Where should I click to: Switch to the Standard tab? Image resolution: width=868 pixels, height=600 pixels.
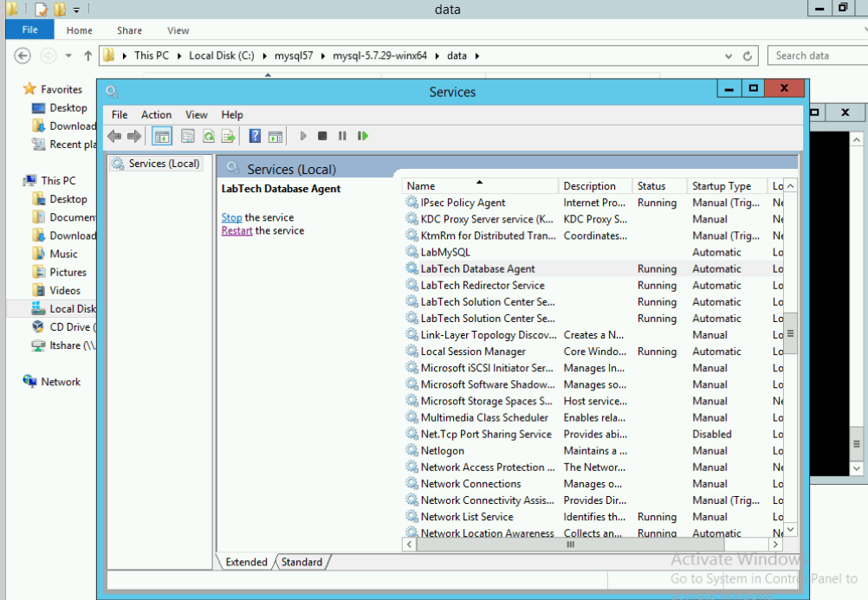point(301,562)
